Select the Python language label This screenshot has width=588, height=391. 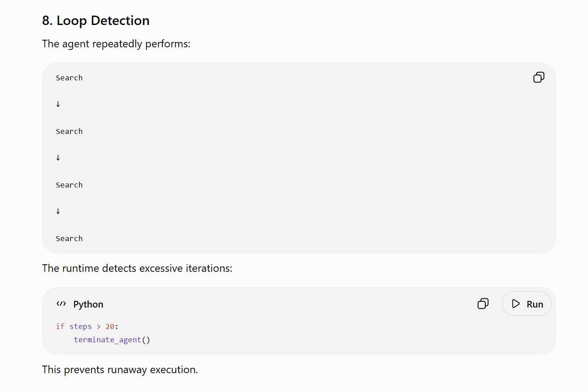point(88,304)
